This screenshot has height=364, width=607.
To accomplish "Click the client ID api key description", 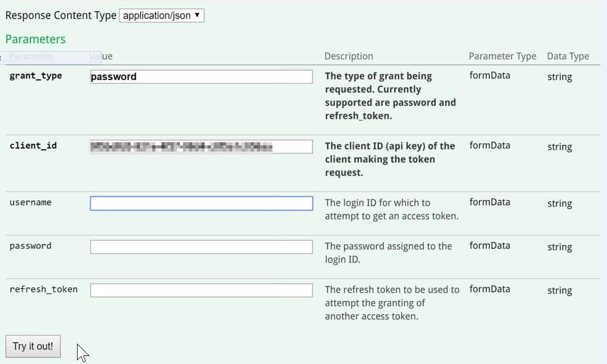I will pos(389,159).
